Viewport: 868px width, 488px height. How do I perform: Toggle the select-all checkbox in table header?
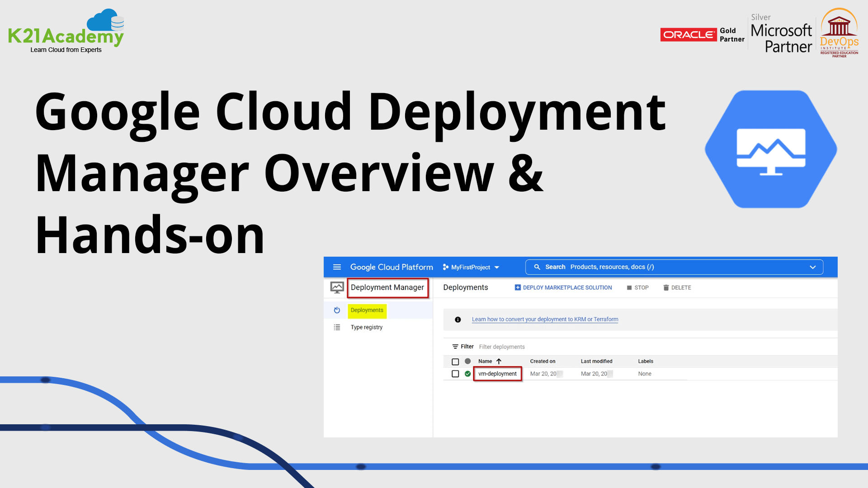coord(455,361)
